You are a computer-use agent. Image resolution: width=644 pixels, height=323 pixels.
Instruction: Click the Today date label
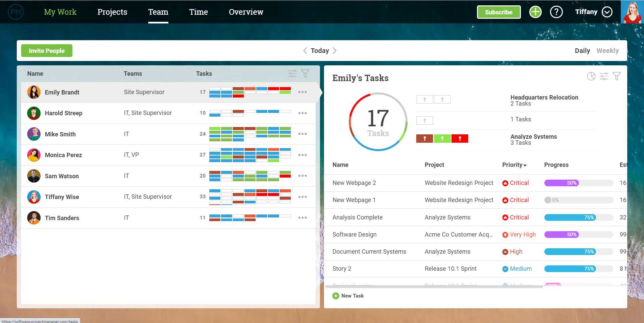point(320,51)
